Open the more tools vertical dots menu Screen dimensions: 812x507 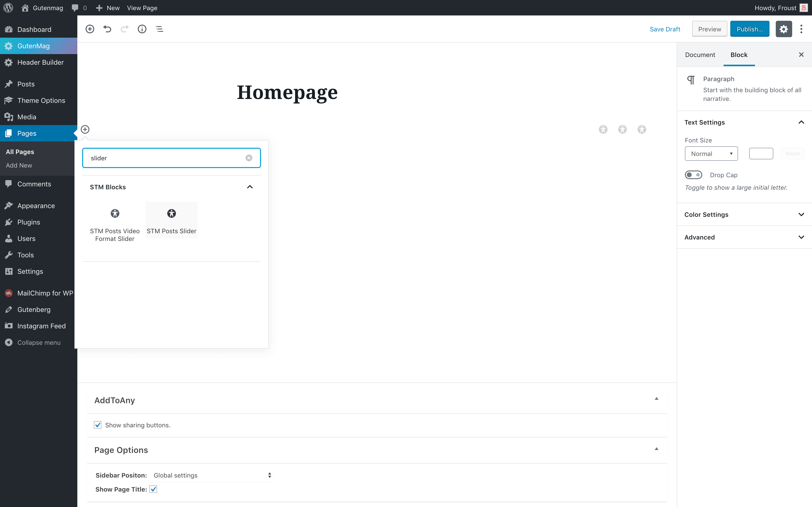tap(801, 29)
